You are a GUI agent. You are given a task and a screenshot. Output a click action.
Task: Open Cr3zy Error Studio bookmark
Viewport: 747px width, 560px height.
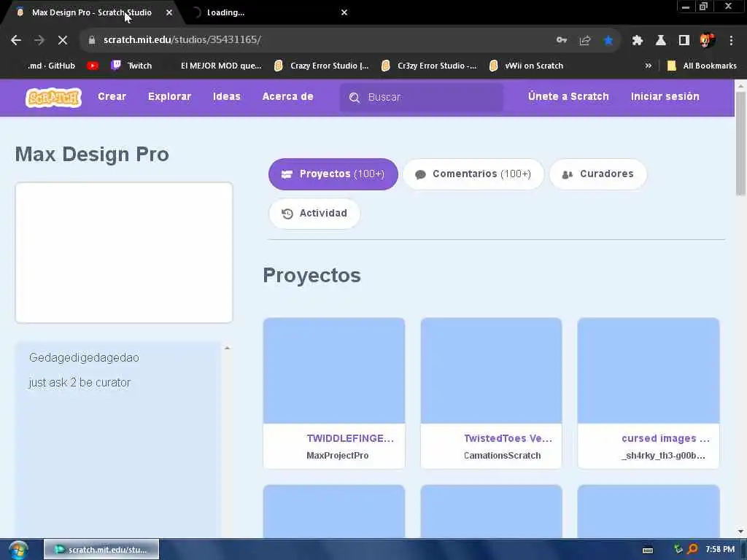tap(429, 66)
